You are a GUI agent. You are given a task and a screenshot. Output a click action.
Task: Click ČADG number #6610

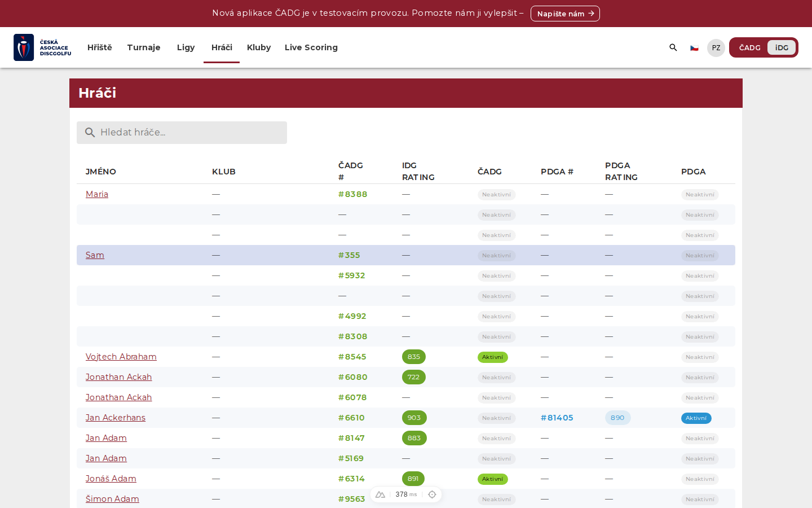click(351, 418)
